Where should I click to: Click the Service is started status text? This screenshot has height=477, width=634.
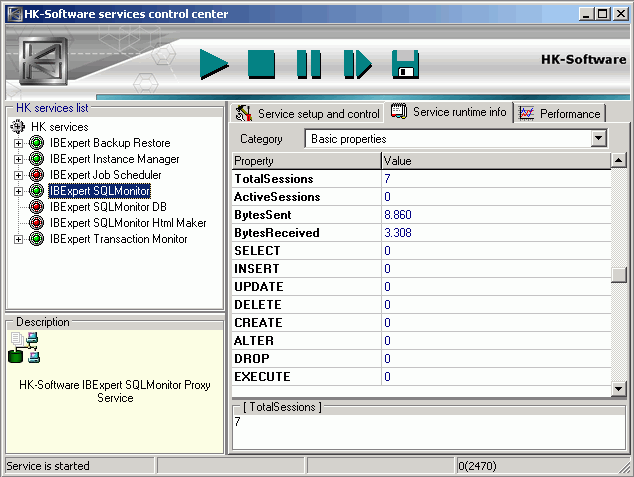(48, 466)
